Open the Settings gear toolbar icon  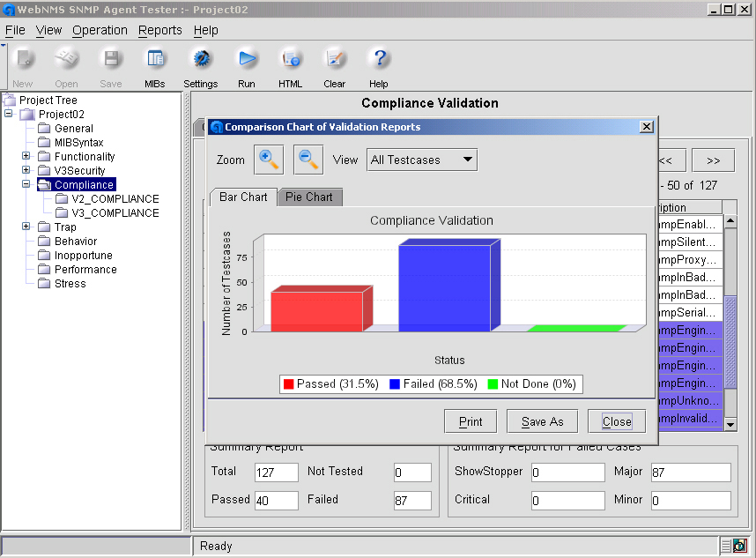pyautogui.click(x=201, y=59)
